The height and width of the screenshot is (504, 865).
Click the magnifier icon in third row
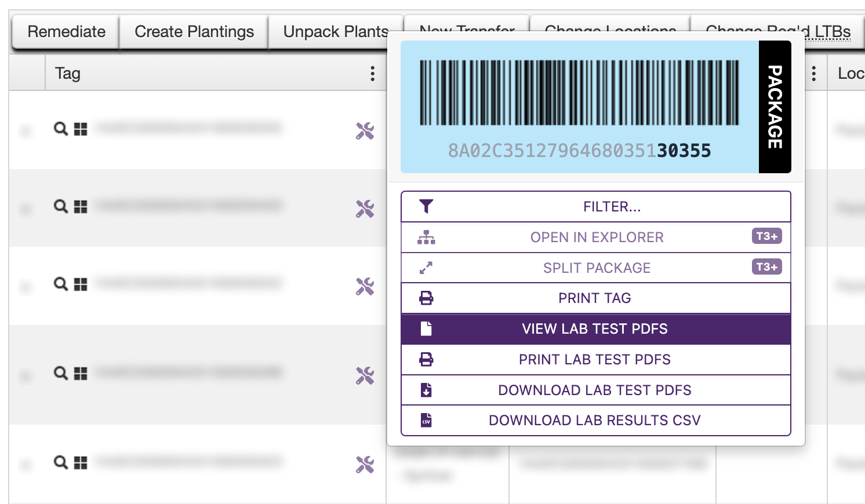pyautogui.click(x=60, y=284)
